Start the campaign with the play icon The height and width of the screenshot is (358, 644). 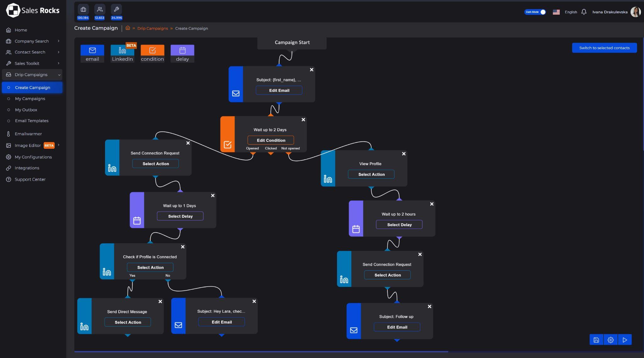point(625,340)
